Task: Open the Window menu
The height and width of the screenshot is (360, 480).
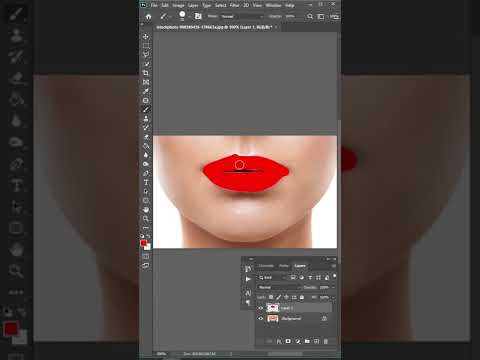Action: point(273,5)
